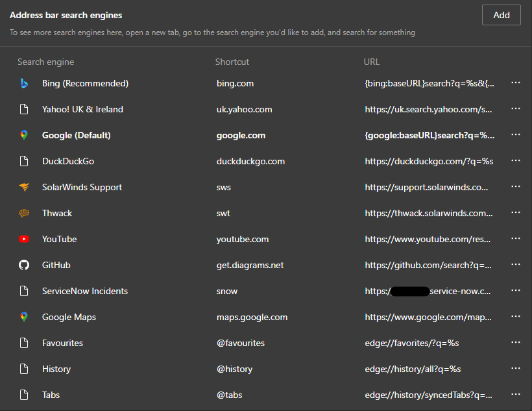Select the Google Maps name
Image resolution: width=532 pixels, height=411 pixels.
pos(69,318)
